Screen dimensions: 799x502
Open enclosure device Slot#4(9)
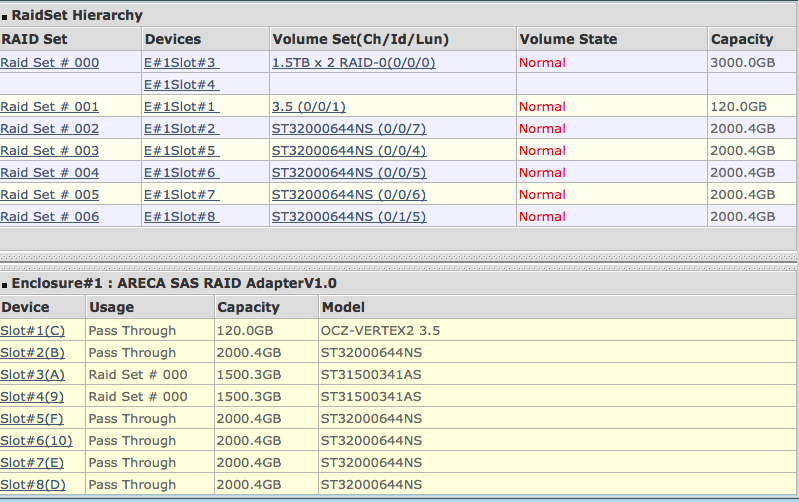coord(33,397)
